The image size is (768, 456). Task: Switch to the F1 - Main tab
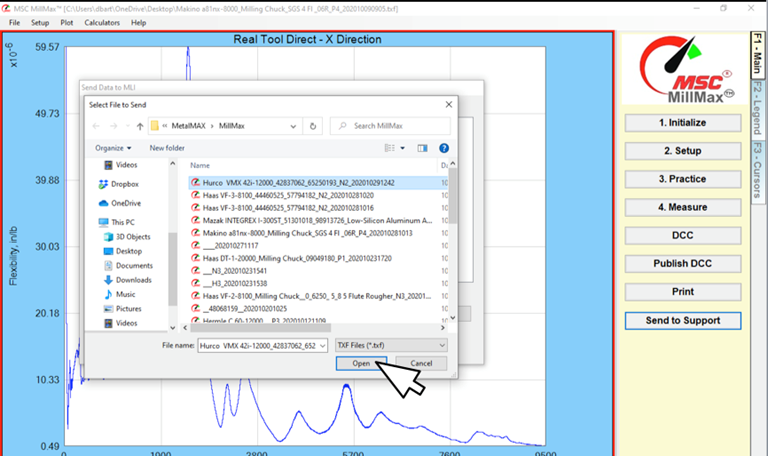click(x=757, y=54)
